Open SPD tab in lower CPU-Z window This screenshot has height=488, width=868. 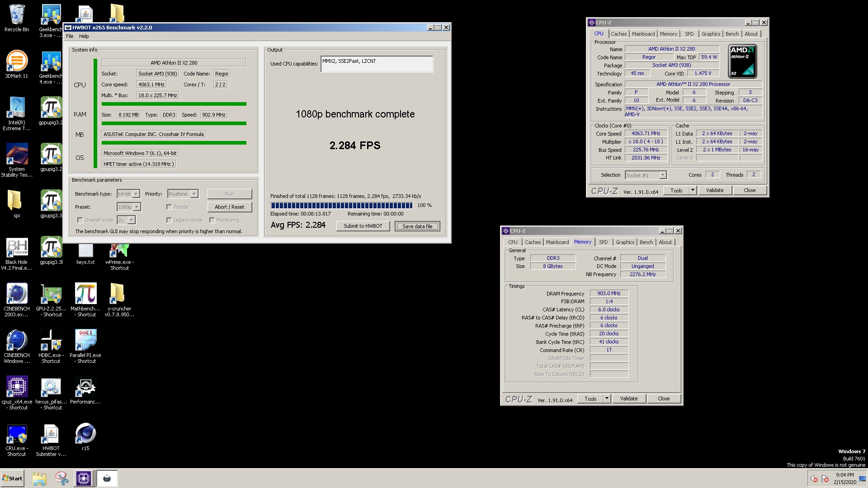[x=603, y=242]
